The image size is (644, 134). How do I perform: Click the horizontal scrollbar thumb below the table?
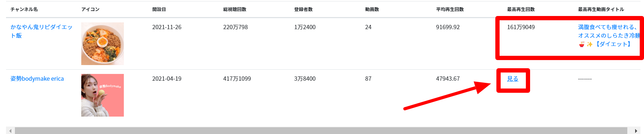321,131
